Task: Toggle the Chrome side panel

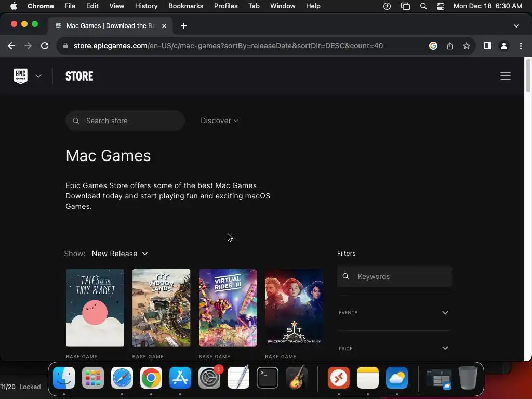Action: click(x=487, y=46)
